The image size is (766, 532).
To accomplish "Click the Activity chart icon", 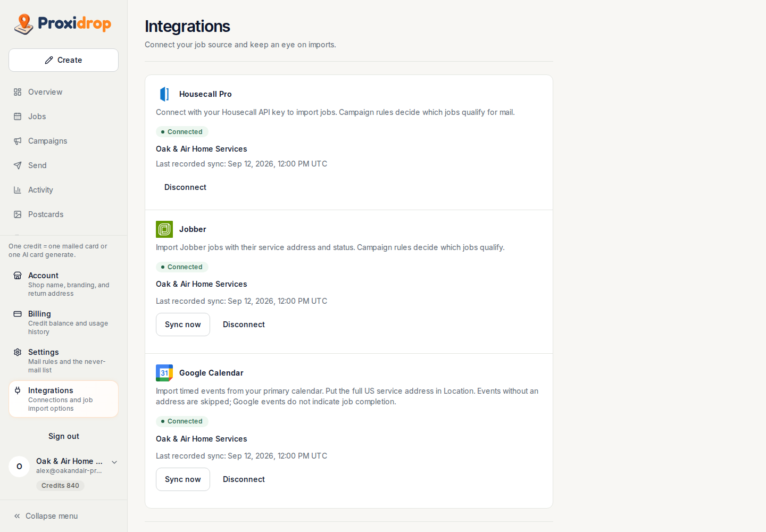I will pyautogui.click(x=18, y=190).
